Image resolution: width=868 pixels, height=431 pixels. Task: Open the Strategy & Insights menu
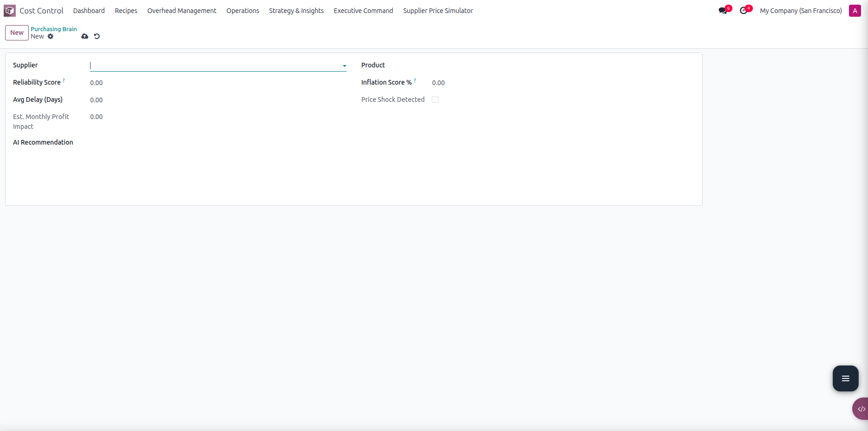296,11
